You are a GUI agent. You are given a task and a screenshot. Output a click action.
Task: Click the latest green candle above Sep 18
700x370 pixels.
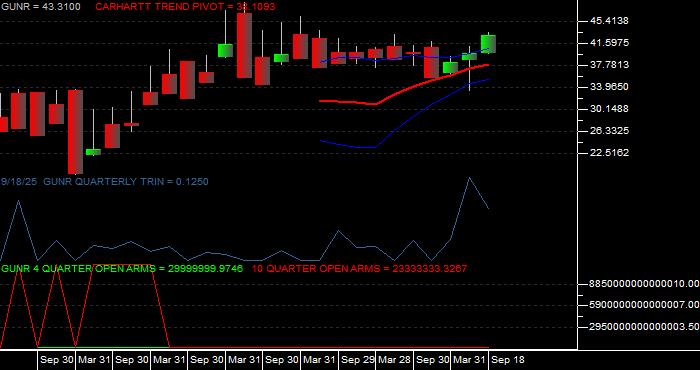pyautogui.click(x=488, y=44)
